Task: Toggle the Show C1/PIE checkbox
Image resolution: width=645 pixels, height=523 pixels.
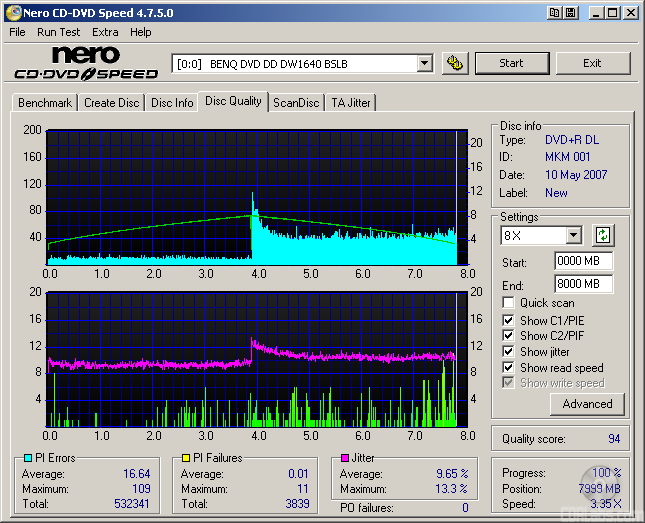Action: pyautogui.click(x=509, y=320)
